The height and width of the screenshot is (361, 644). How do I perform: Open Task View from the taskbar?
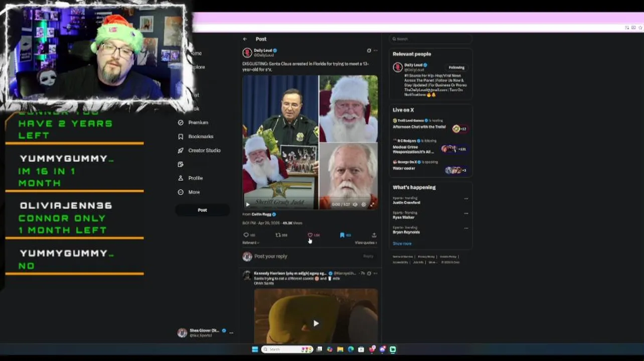click(x=319, y=349)
